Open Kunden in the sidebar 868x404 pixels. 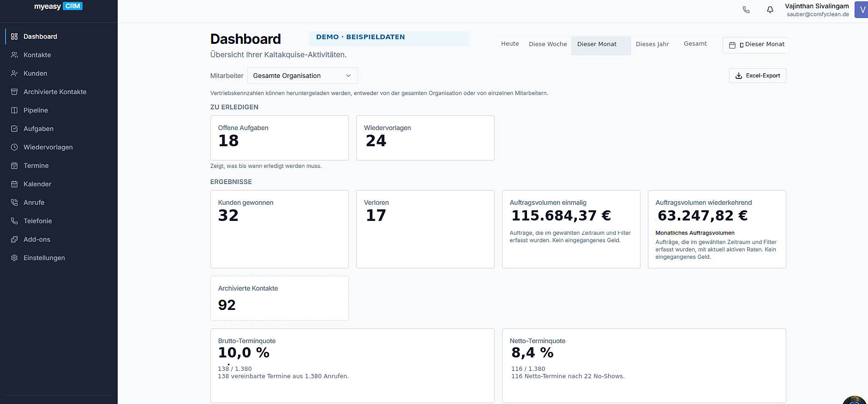[x=59, y=73]
